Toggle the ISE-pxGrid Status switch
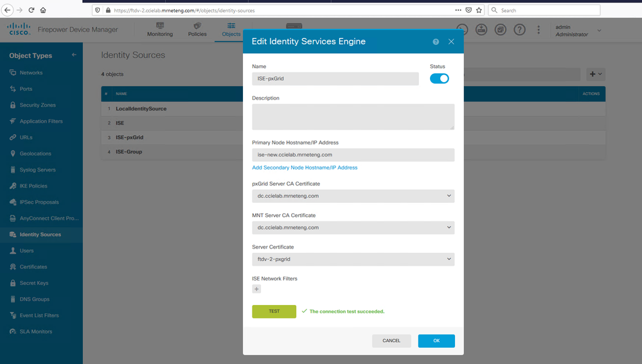 click(439, 78)
